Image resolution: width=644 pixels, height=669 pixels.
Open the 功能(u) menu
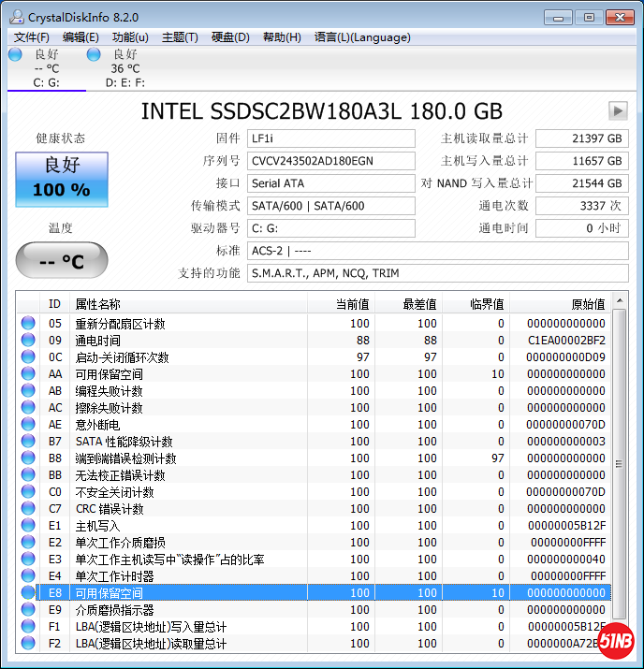pyautogui.click(x=130, y=37)
